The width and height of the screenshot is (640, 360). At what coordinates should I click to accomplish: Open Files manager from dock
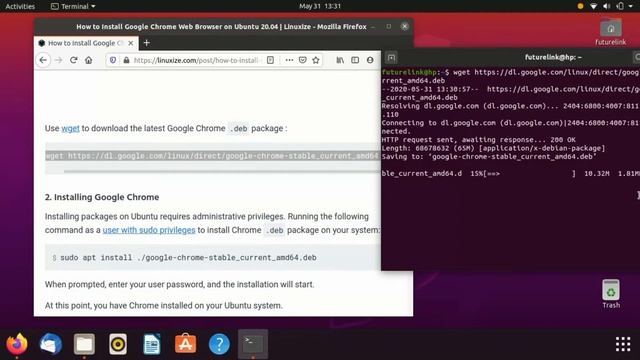click(84, 344)
